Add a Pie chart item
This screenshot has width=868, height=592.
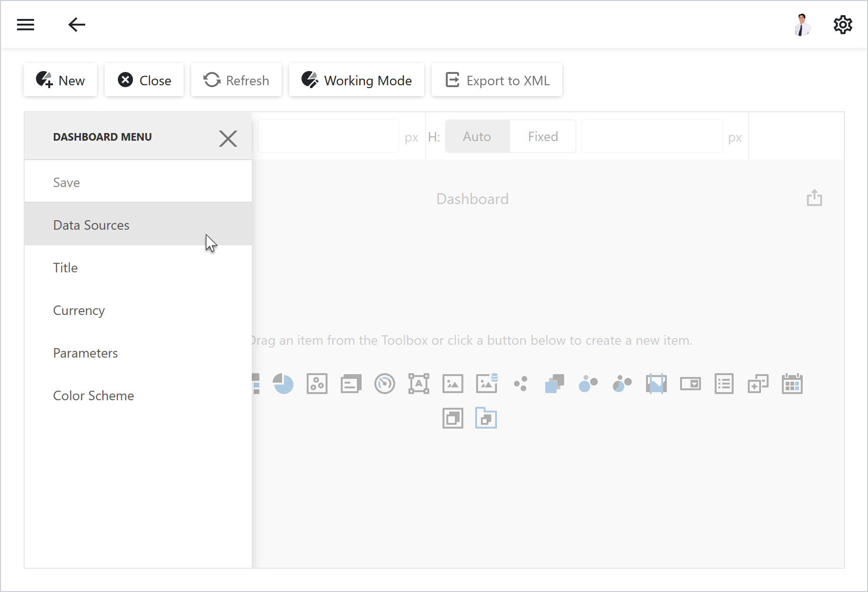pyautogui.click(x=283, y=384)
